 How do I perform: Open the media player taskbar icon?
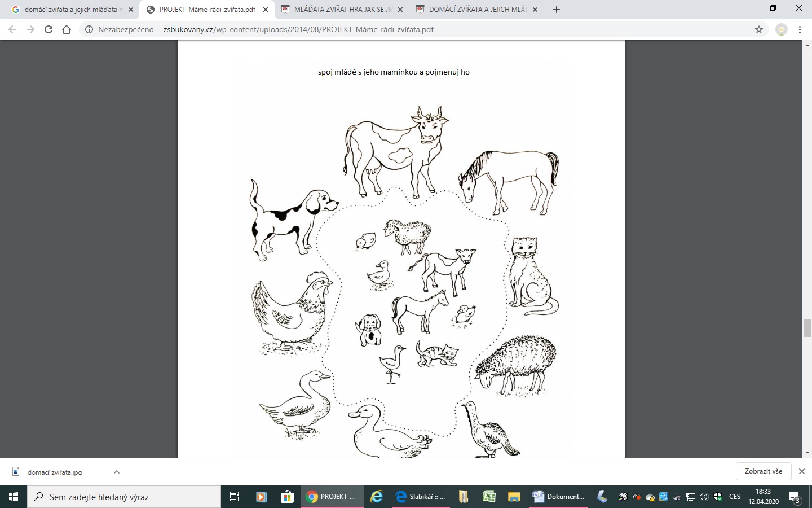(x=261, y=497)
